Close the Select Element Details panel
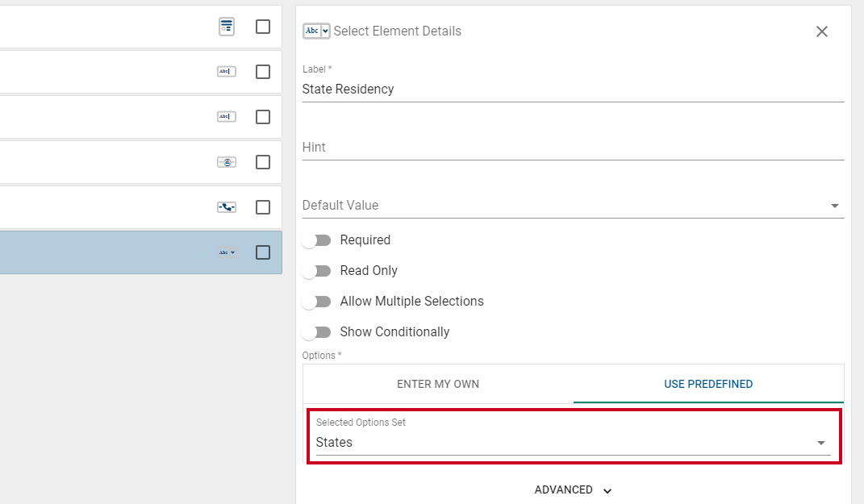864x504 pixels. tap(821, 31)
